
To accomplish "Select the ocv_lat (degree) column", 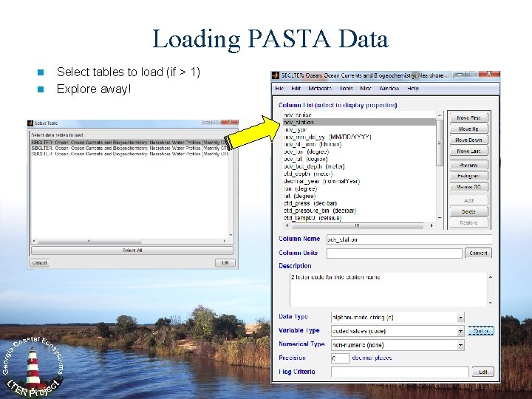I will (x=360, y=159).
